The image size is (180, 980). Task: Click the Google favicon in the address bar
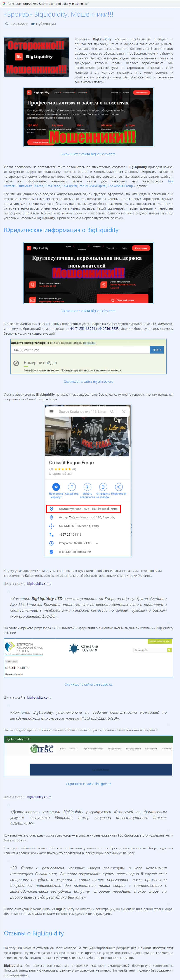pos(4,4)
